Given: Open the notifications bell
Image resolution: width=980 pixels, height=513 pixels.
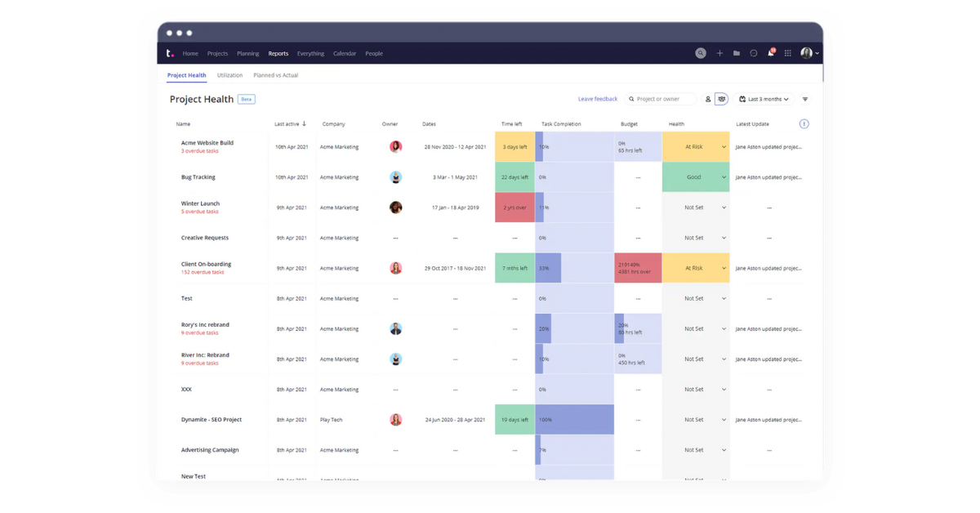Looking at the screenshot, I should [x=770, y=53].
